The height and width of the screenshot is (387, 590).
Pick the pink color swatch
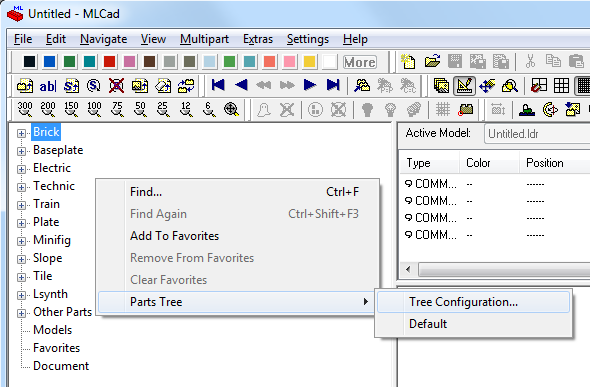click(x=289, y=62)
